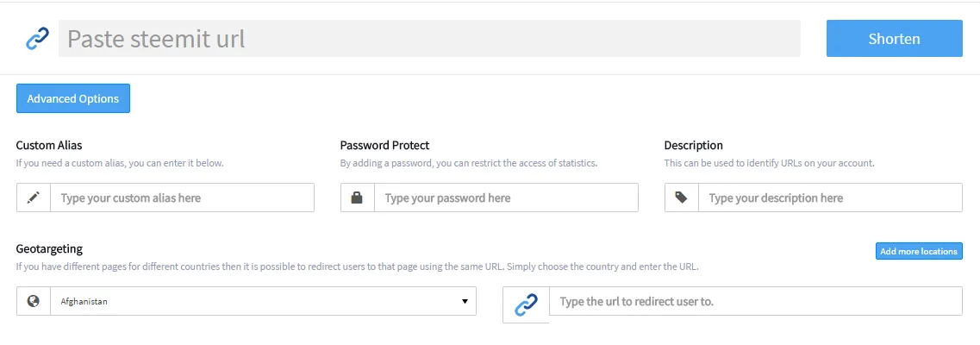Open the Afghanistan country dropdown

pyautogui.click(x=263, y=301)
